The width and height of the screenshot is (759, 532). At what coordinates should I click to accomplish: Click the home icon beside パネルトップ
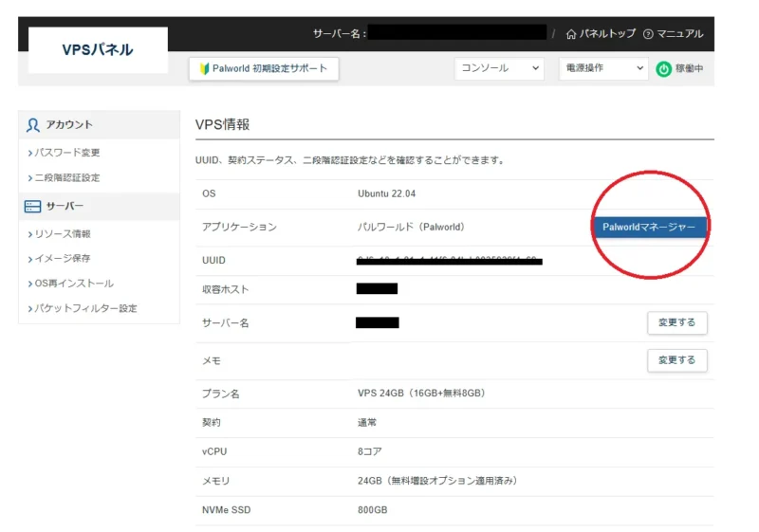point(571,34)
